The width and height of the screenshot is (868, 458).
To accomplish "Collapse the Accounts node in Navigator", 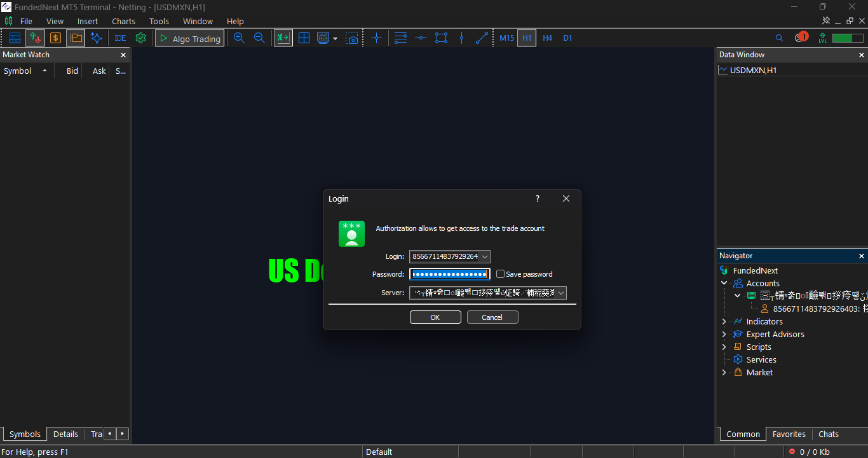I will 724,283.
